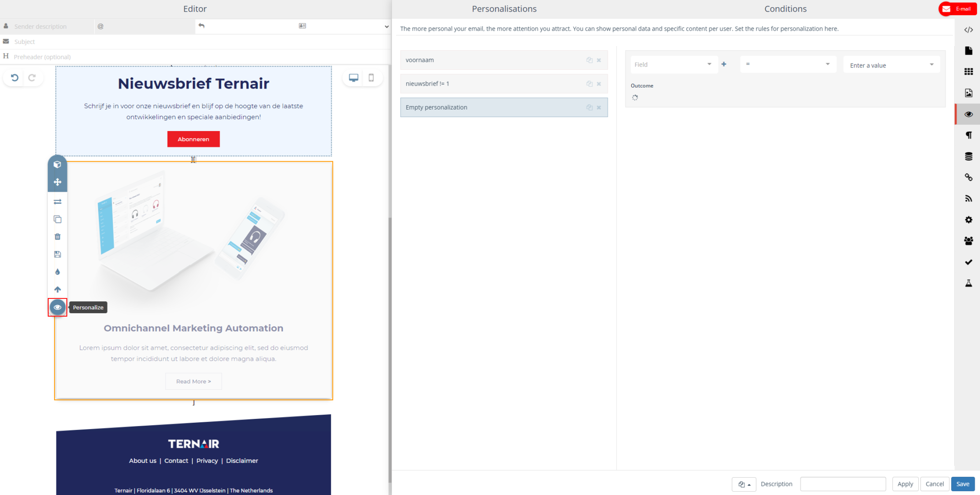Click the red Abonneren button

pos(193,139)
